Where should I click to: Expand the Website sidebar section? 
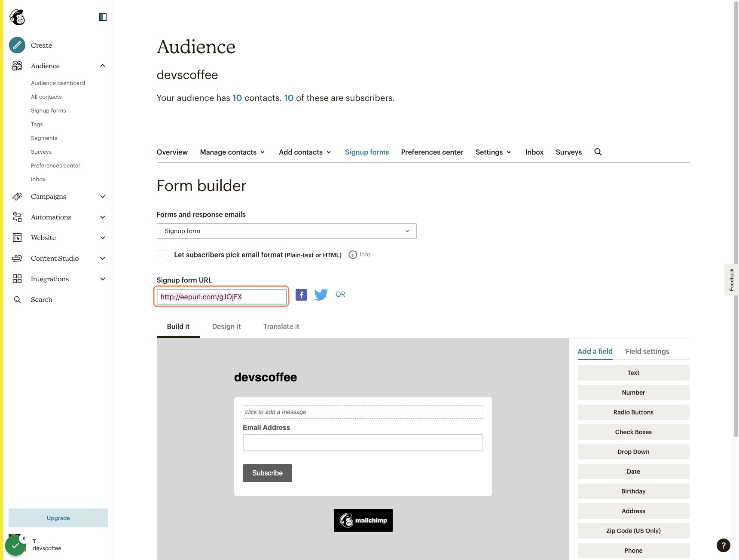point(103,237)
